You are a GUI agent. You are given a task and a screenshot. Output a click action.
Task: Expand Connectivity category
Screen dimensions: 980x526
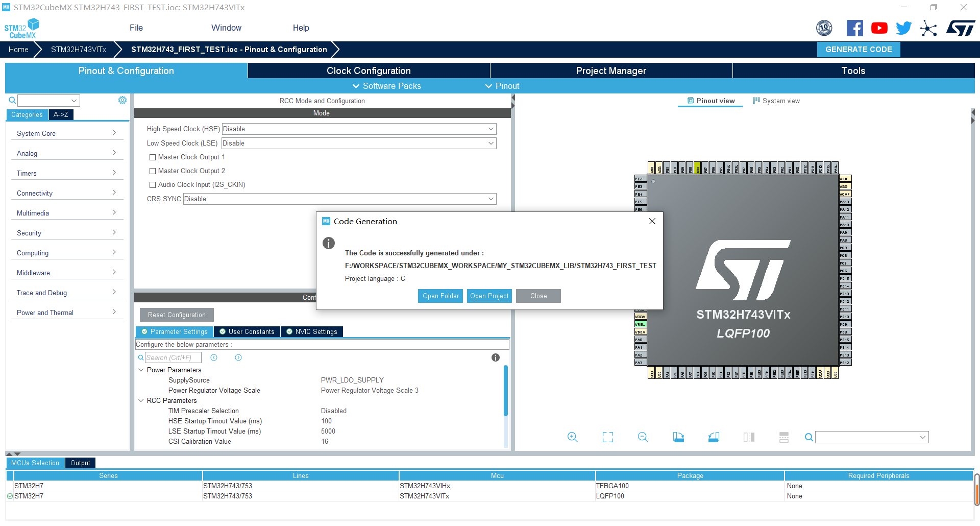click(67, 193)
